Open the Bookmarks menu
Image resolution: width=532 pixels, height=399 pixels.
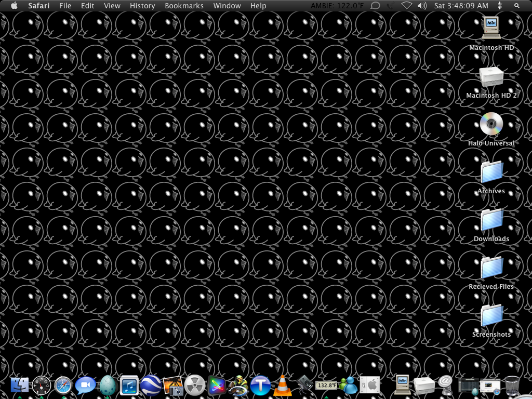184,6
